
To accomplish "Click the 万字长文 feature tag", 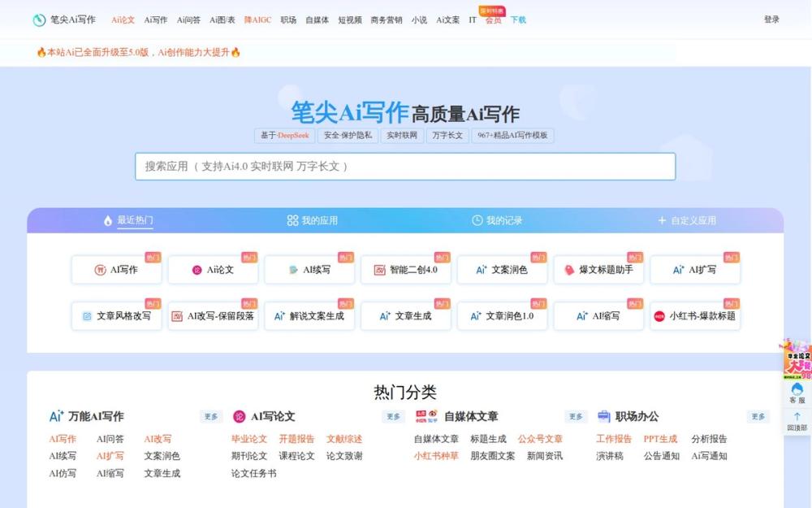I will (447, 135).
